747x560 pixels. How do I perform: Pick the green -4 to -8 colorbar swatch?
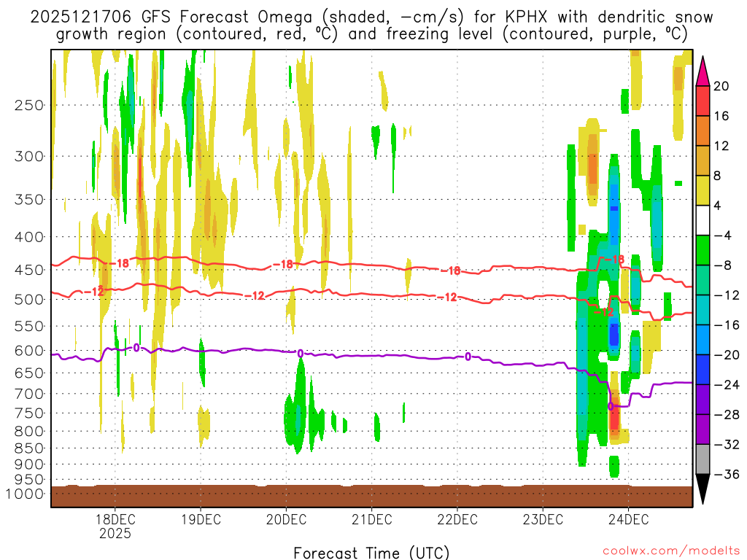[x=703, y=251]
